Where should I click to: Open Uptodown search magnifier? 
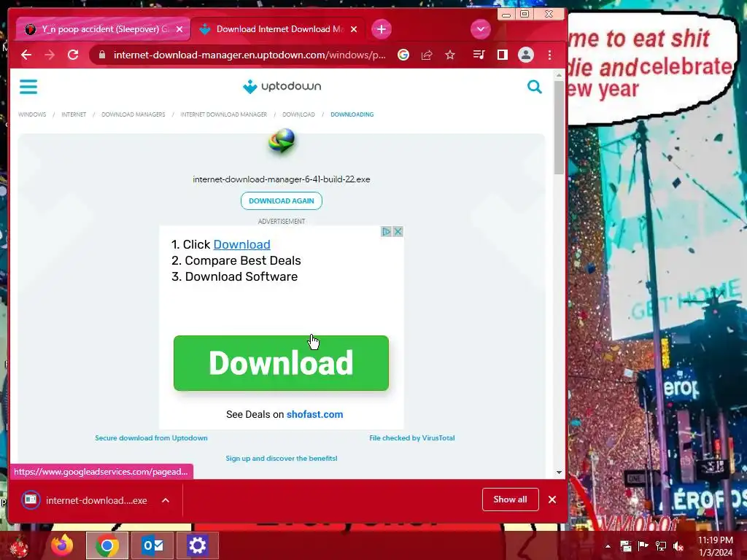[535, 87]
